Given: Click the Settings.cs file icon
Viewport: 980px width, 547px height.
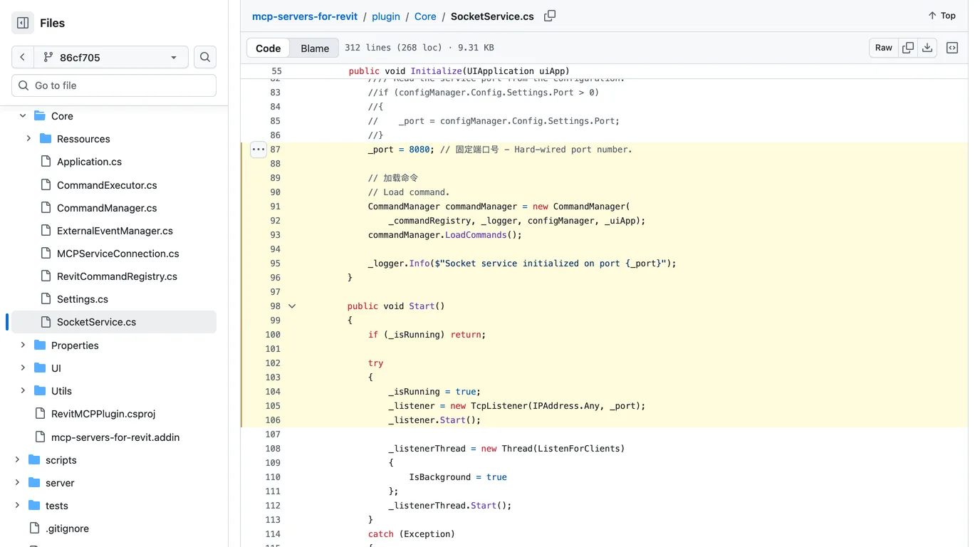Looking at the screenshot, I should click(x=46, y=298).
